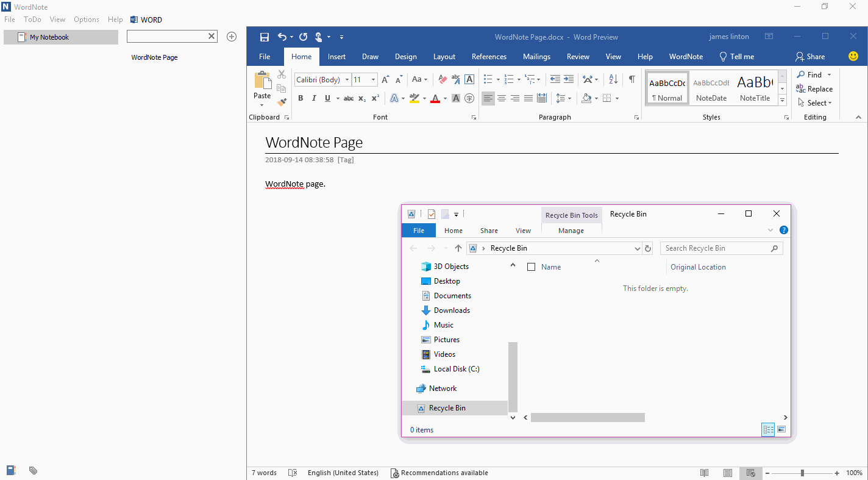Apply distributed alignment icon
Screen dimensions: 868x480
click(x=542, y=98)
